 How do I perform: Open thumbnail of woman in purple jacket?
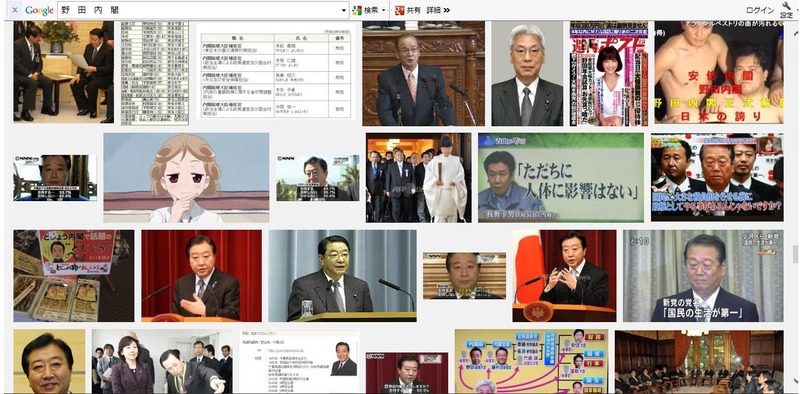(x=162, y=361)
